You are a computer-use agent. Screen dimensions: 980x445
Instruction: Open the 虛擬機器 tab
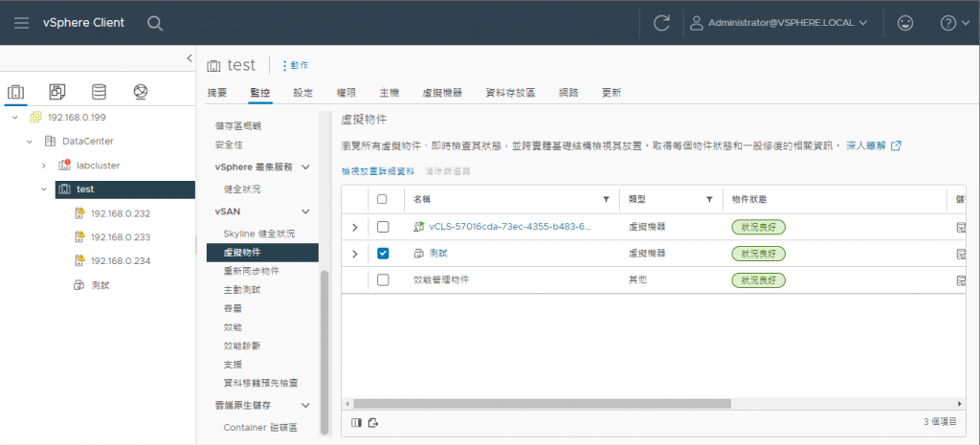tap(442, 93)
